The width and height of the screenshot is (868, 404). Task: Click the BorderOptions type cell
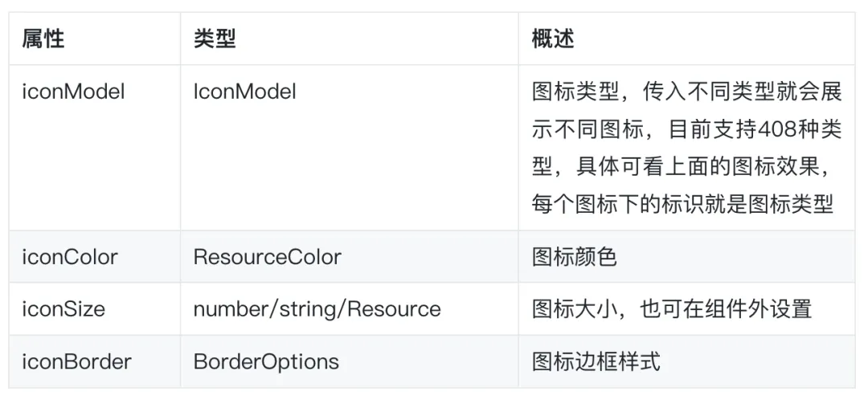[x=266, y=361]
